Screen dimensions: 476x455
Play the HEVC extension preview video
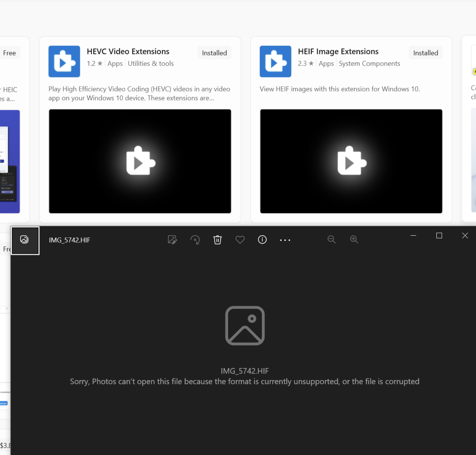click(x=139, y=161)
